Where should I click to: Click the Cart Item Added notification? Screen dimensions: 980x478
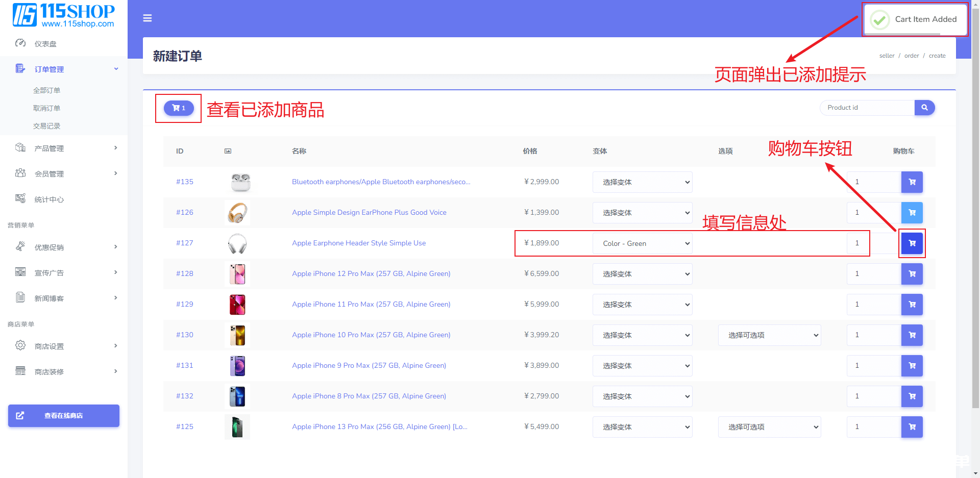915,19
